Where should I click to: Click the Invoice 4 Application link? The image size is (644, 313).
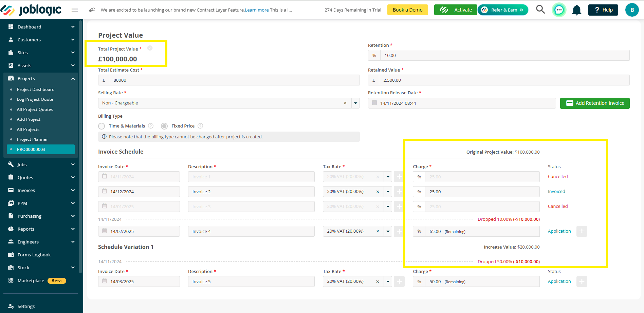tap(559, 231)
